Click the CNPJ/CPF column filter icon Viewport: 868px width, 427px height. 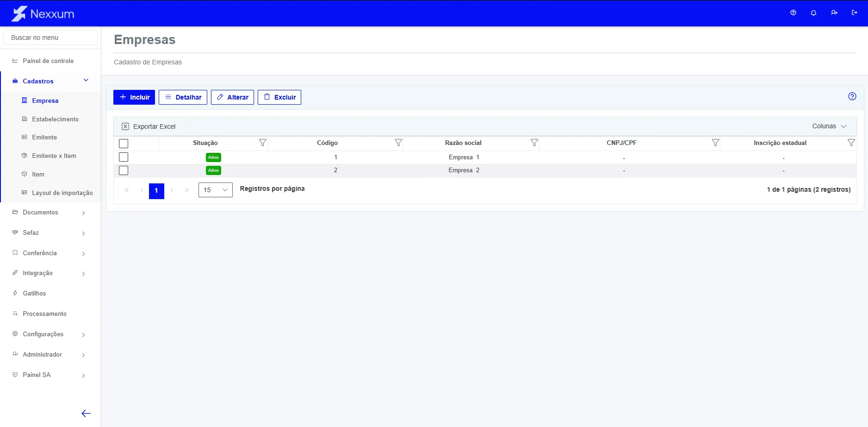pos(715,143)
